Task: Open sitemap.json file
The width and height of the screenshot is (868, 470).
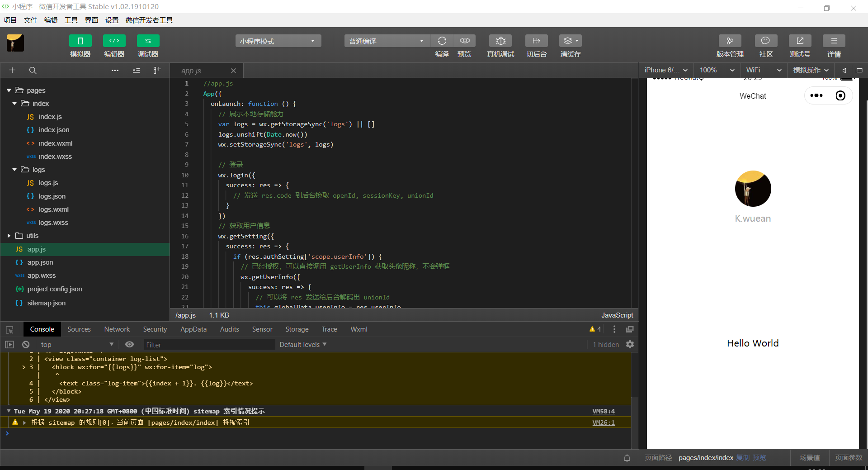Action: point(46,303)
